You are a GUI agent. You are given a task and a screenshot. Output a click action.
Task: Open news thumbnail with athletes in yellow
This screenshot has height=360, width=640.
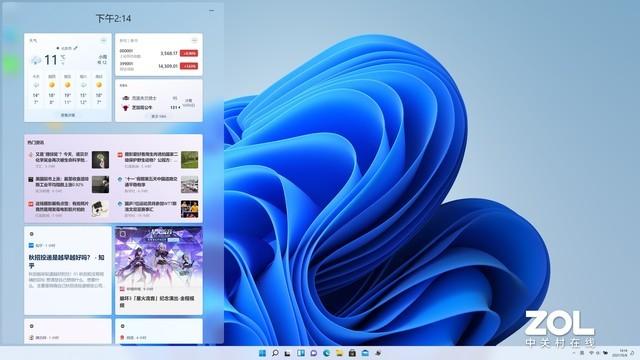coord(189,209)
